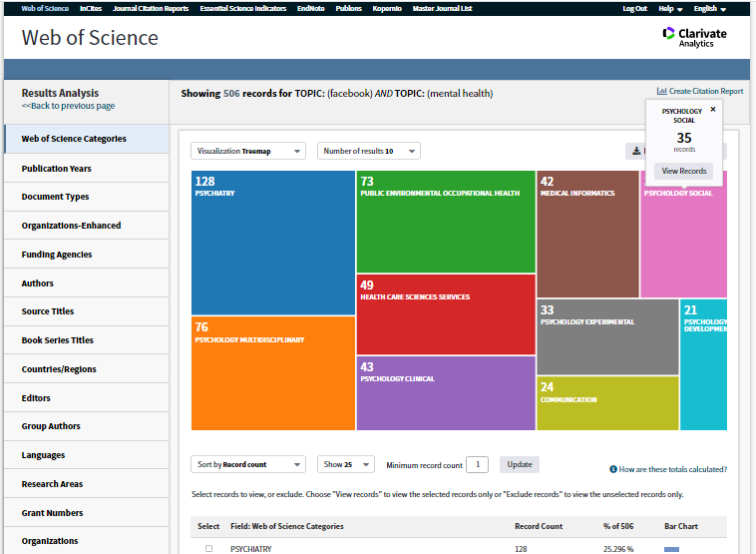This screenshot has height=554, width=756.
Task: Click the View Records button
Action: point(683,171)
